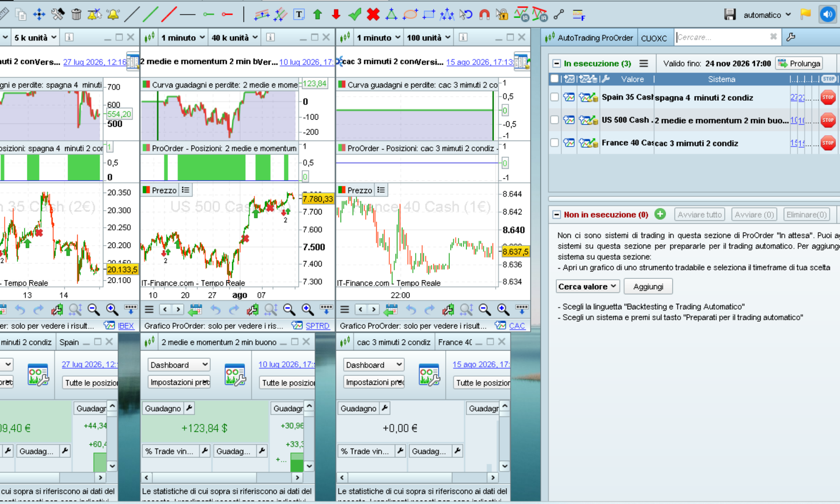Select the ellipse drawing tool
840x504 pixels.
(410, 15)
